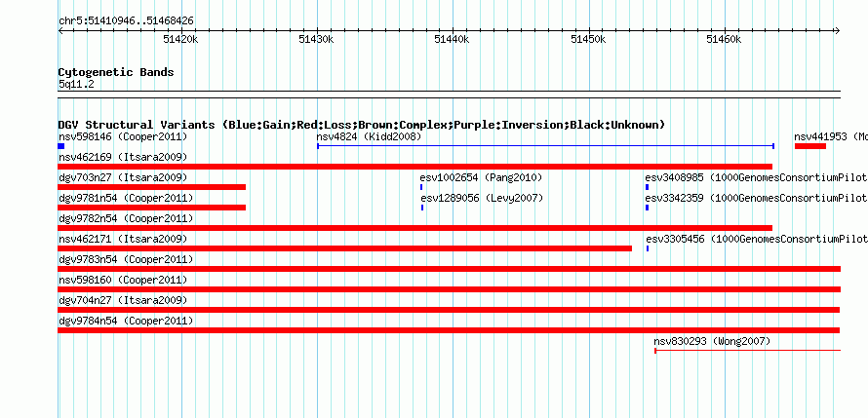Image resolution: width=868 pixels, height=418 pixels.
Task: Click the nsv441953 variant label
Action: click(830, 136)
